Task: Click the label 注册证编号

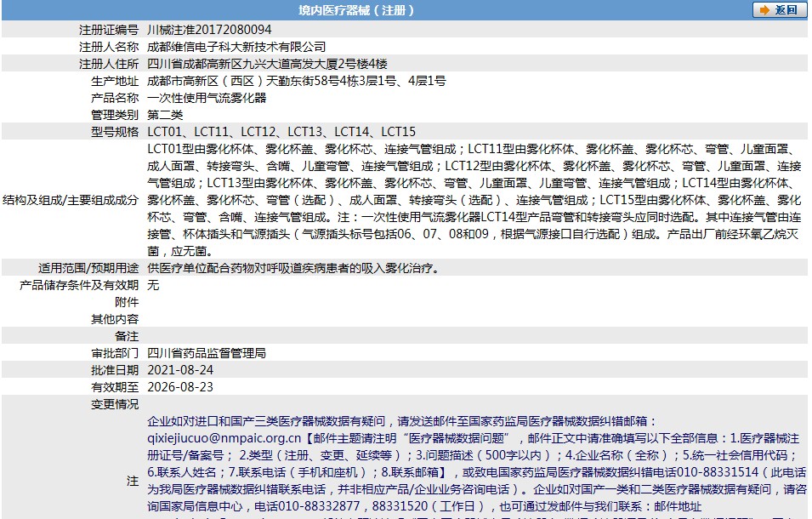Action: pyautogui.click(x=109, y=30)
